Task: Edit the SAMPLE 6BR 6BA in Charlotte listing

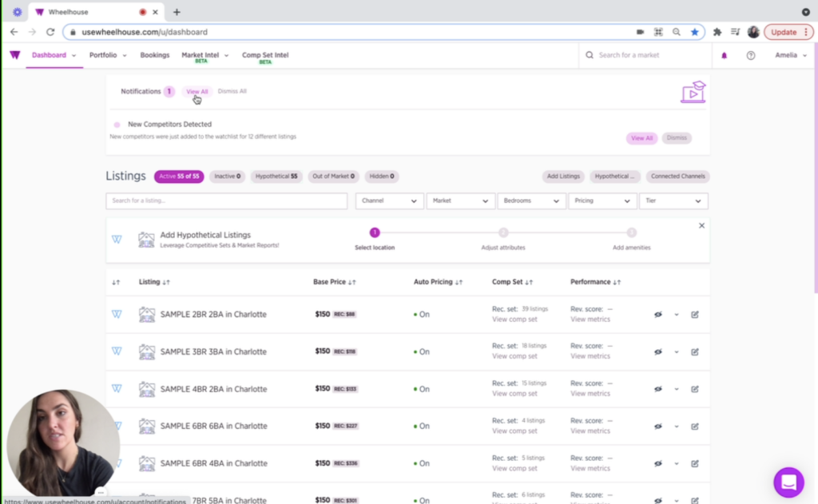Action: 695,427
